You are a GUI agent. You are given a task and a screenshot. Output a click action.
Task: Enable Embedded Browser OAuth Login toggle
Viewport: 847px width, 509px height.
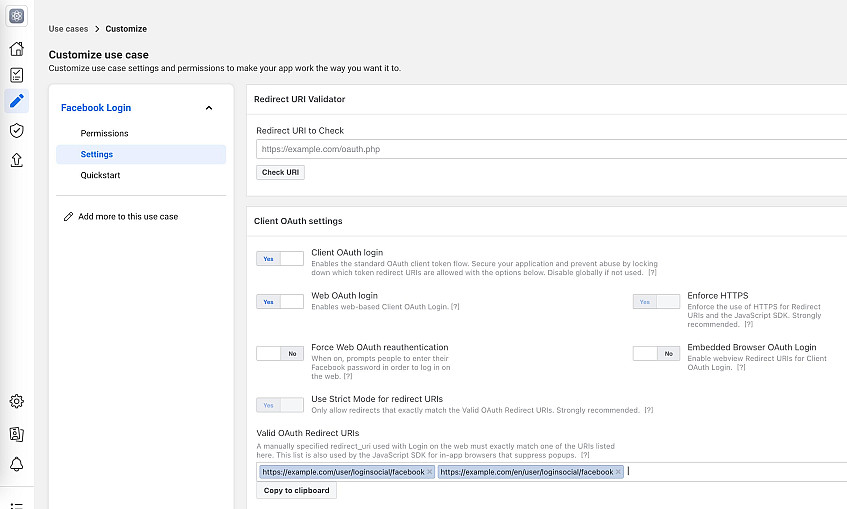(656, 353)
